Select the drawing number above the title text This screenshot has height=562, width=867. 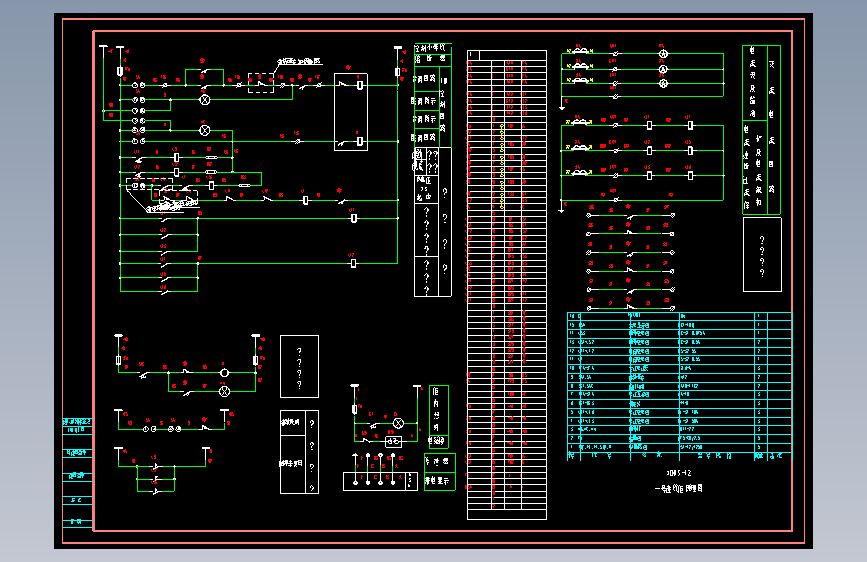[678, 473]
